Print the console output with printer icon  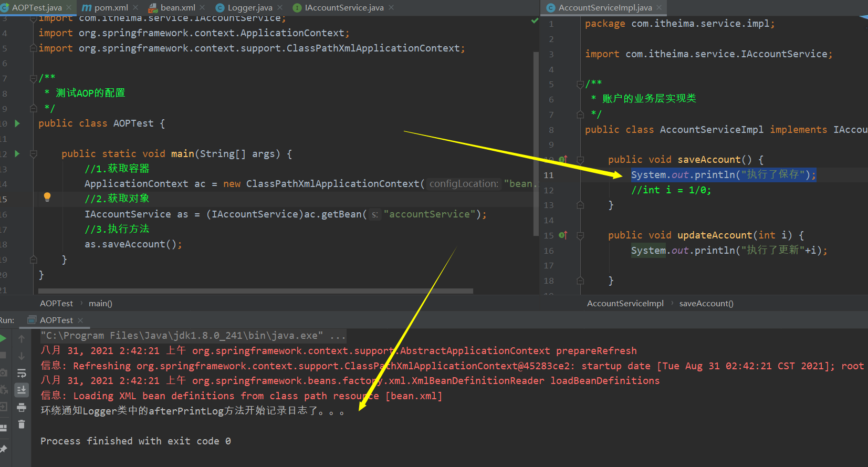pyautogui.click(x=22, y=407)
